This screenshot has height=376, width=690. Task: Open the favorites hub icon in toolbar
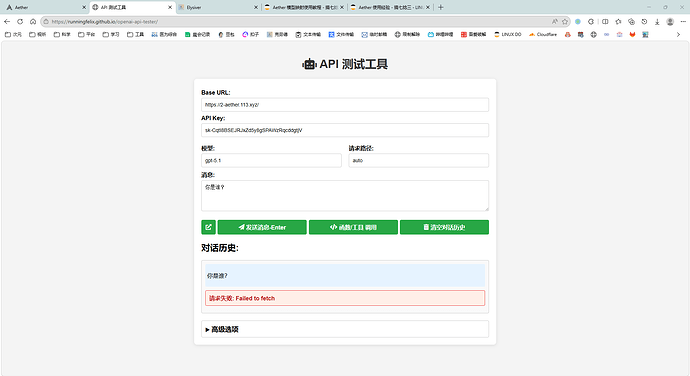pos(618,22)
